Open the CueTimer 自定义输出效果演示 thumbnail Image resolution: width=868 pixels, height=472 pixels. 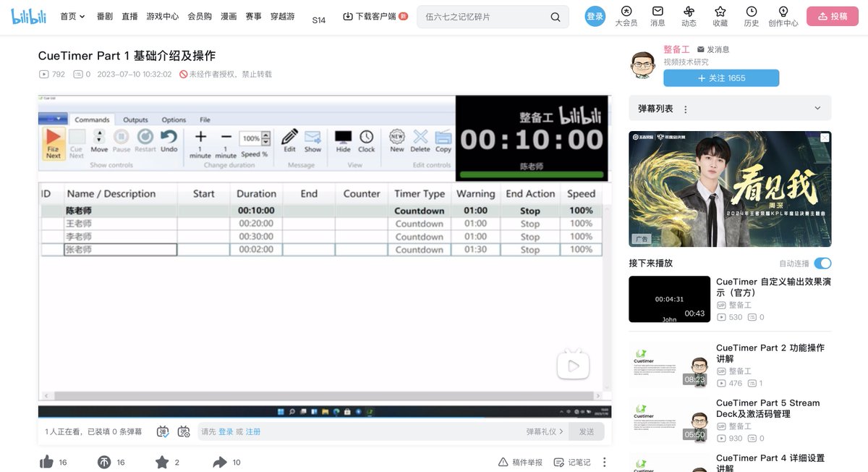(x=670, y=299)
